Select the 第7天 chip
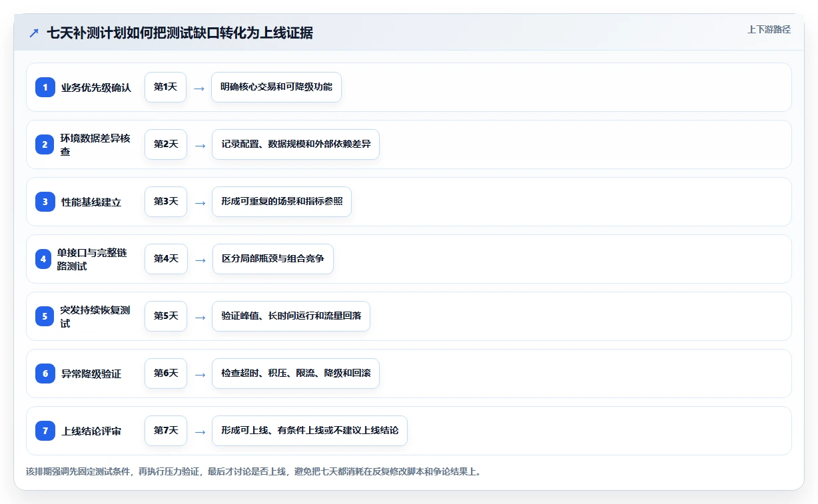The height and width of the screenshot is (504, 818). coord(166,431)
